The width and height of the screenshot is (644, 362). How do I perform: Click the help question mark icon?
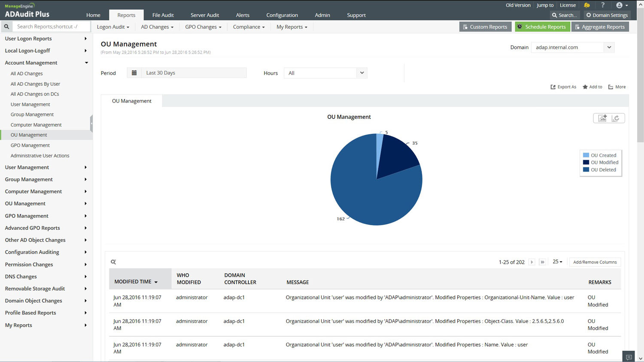pyautogui.click(x=603, y=5)
